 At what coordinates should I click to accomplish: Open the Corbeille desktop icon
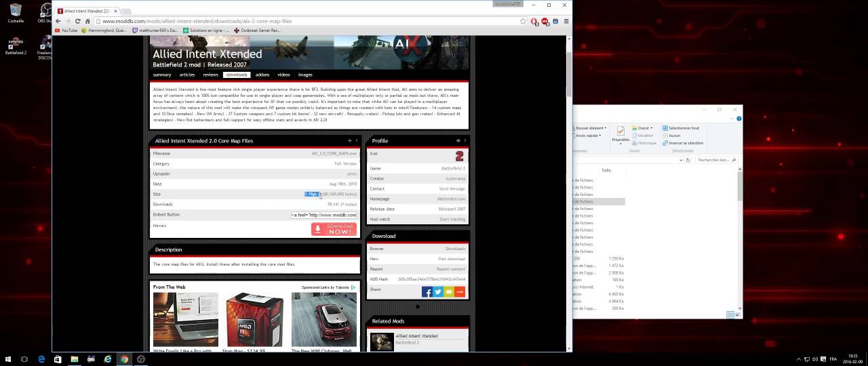pyautogui.click(x=16, y=14)
